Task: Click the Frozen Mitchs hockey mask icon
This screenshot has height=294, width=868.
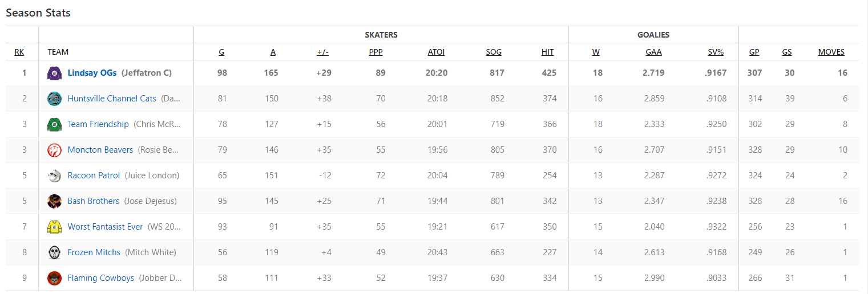Action: 54,252
